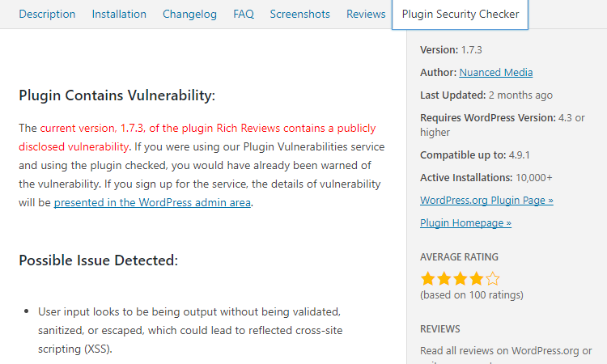Click the Possible Issue Detected heading
Image resolution: width=607 pixels, height=364 pixels.
tap(98, 260)
